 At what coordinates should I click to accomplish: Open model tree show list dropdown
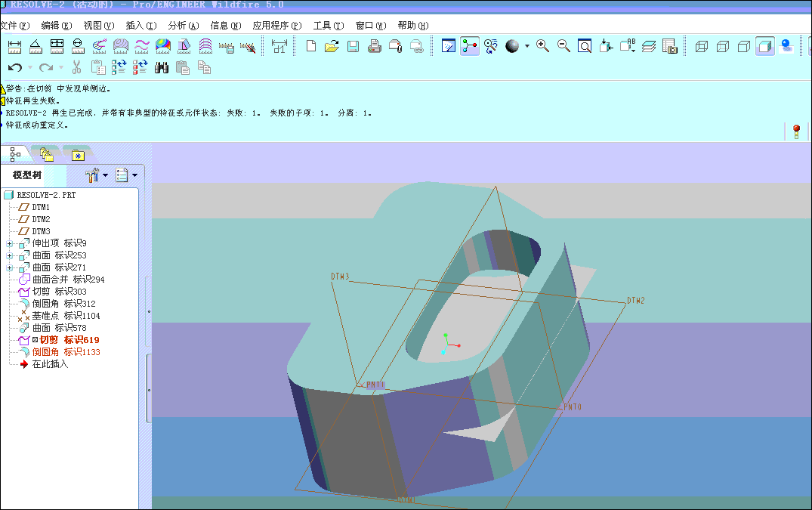(127, 175)
